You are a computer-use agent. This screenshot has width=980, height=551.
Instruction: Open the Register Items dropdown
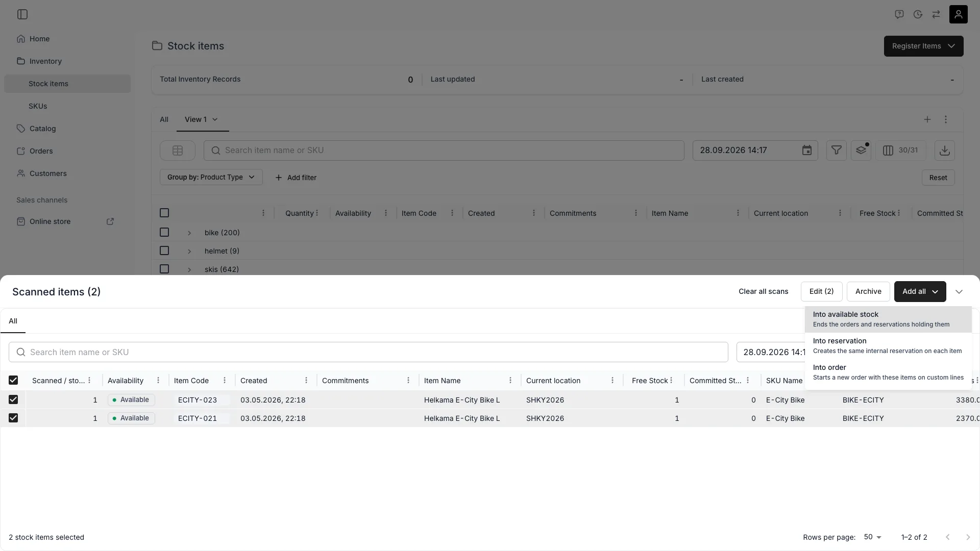[x=923, y=46]
